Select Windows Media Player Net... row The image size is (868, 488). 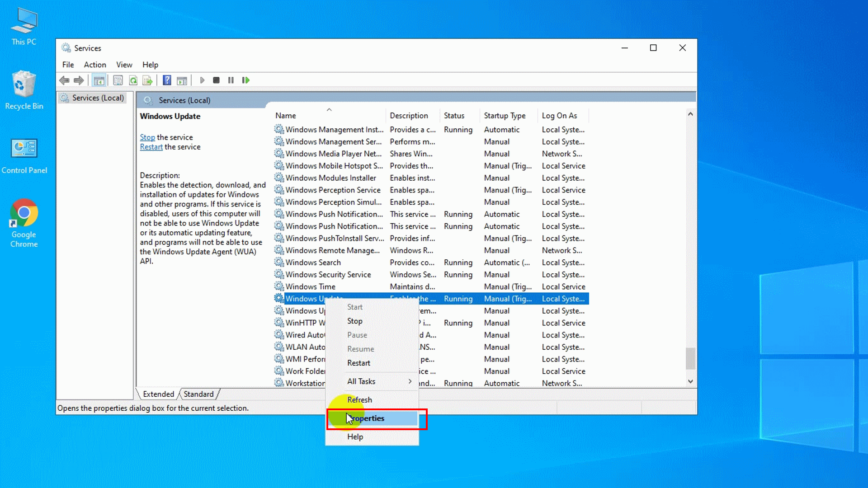click(x=431, y=154)
